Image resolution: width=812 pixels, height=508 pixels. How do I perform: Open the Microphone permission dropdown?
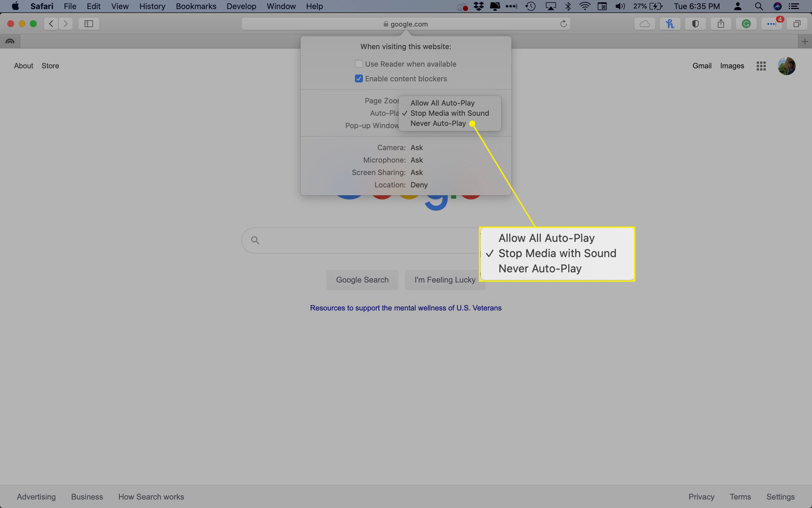click(x=416, y=160)
